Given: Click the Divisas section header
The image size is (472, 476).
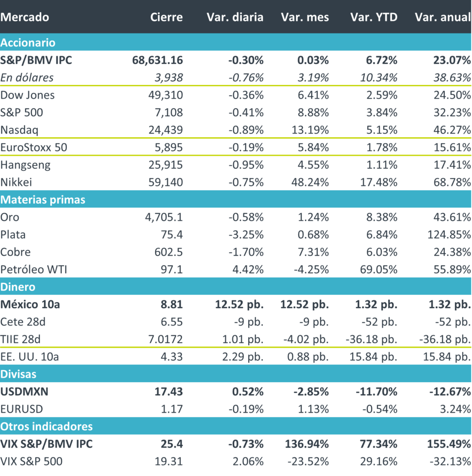Looking at the screenshot, I should pos(19,374).
